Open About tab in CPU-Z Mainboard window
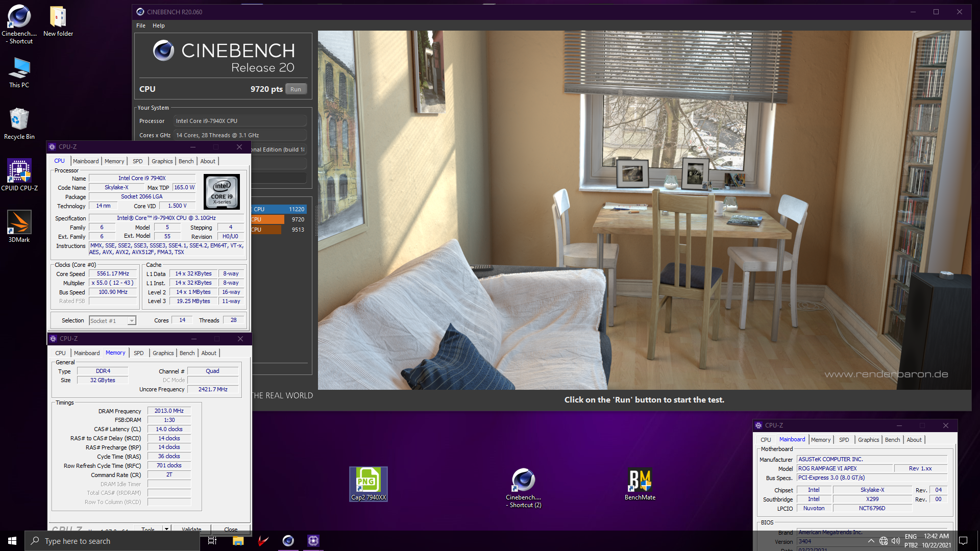Viewport: 980px width, 551px height. tap(914, 440)
